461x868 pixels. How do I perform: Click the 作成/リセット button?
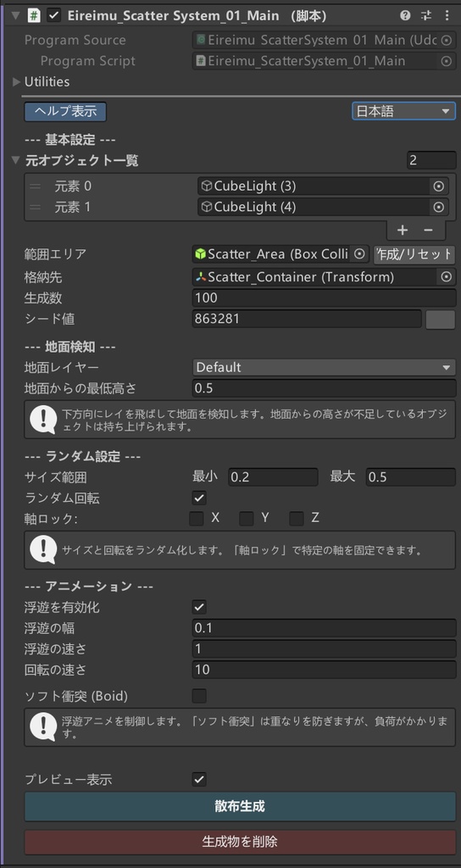point(414,254)
